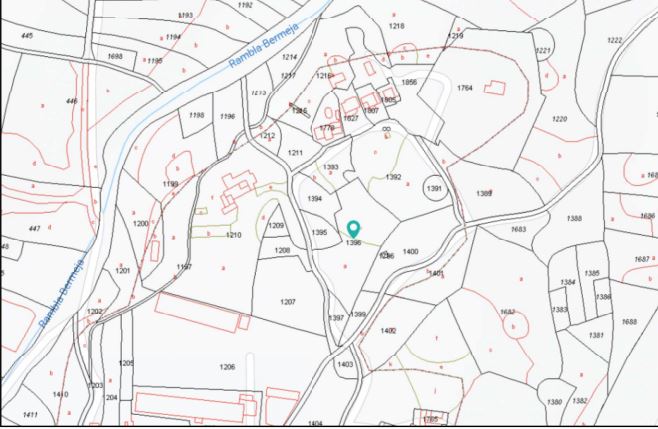This screenshot has width=658, height=429.
Task: Select parcel 1394
Action: point(315,199)
